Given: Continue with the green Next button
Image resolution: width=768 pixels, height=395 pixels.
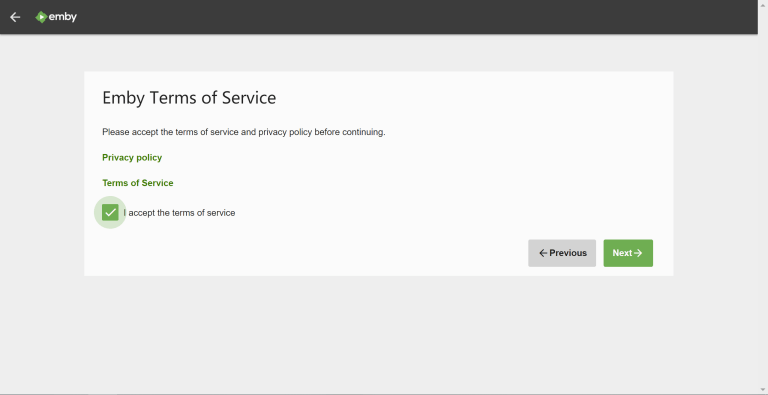Looking at the screenshot, I should point(628,253).
